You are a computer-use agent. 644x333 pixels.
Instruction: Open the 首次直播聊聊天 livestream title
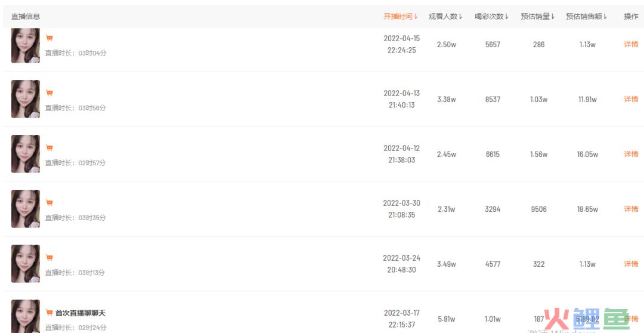click(x=80, y=313)
